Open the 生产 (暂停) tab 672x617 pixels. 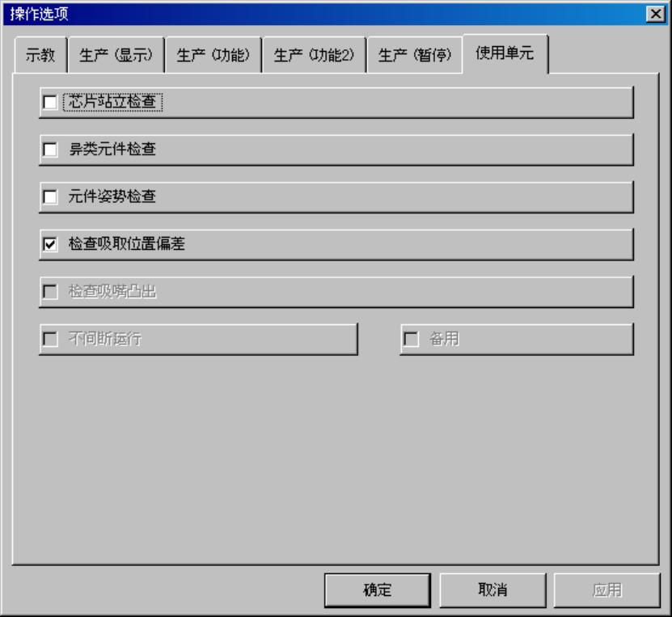pyautogui.click(x=414, y=55)
